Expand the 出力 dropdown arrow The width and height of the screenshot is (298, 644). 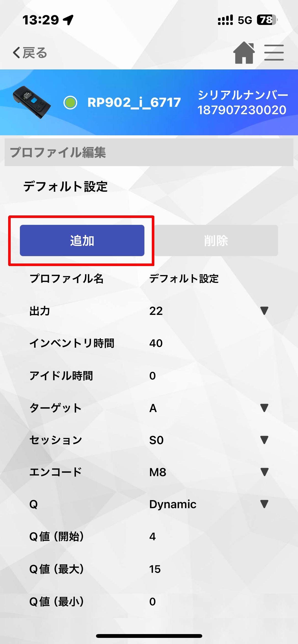(x=264, y=311)
